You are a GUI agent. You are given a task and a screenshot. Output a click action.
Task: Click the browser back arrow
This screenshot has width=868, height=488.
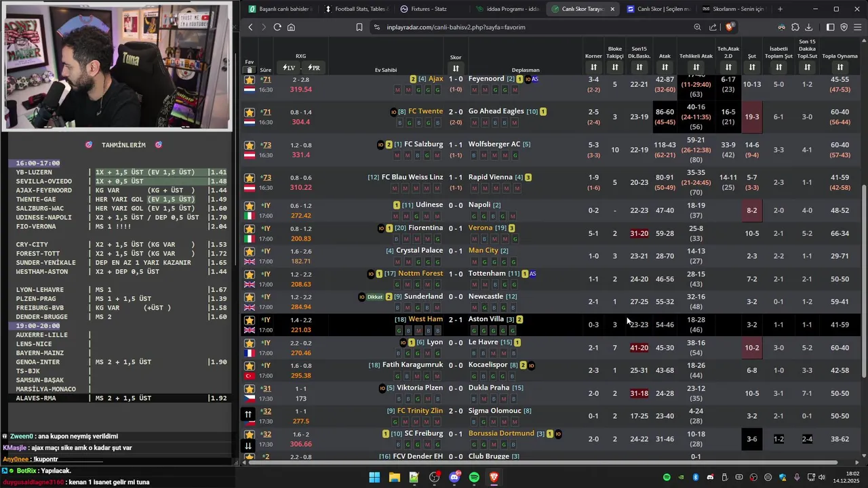tap(250, 27)
